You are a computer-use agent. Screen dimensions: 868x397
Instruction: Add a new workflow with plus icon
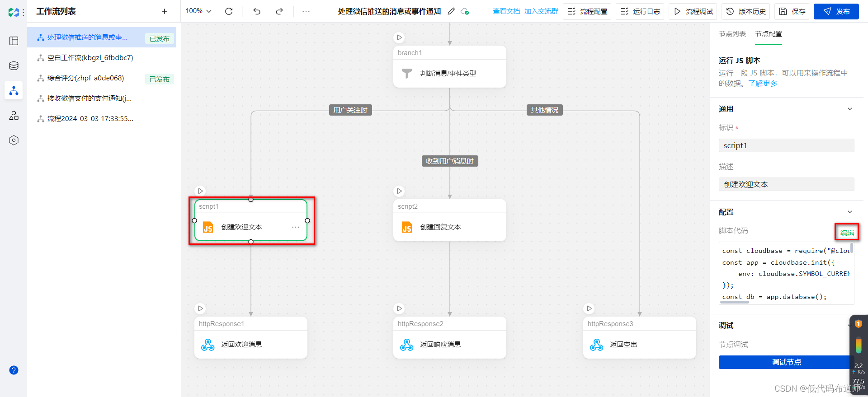(x=165, y=11)
